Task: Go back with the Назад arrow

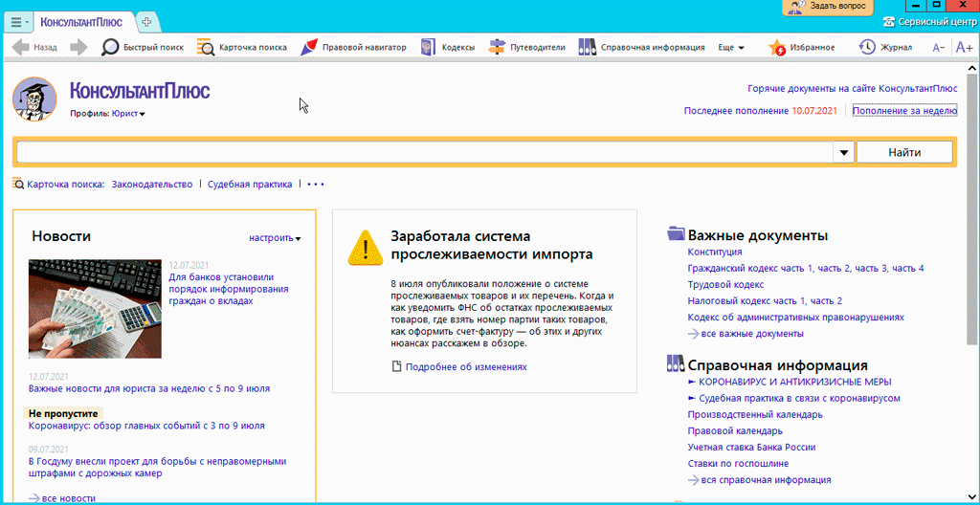Action: tap(34, 47)
